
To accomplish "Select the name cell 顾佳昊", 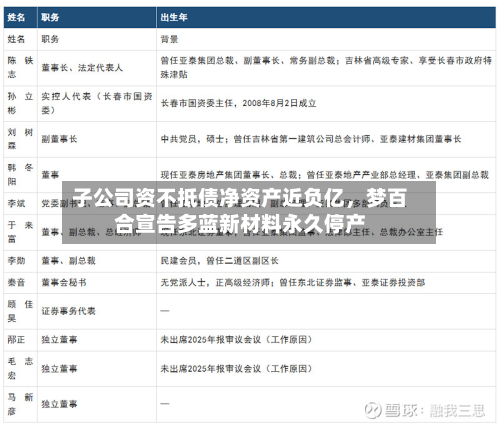I will [20, 311].
